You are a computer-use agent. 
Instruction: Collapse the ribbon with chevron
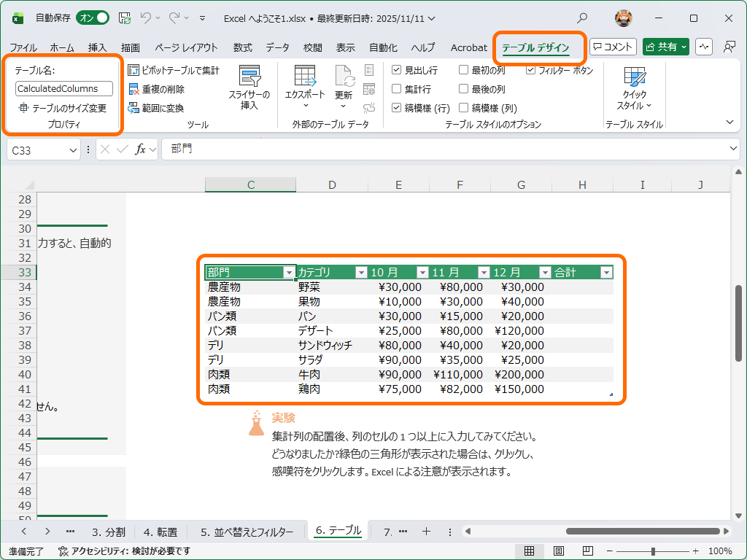[x=729, y=122]
